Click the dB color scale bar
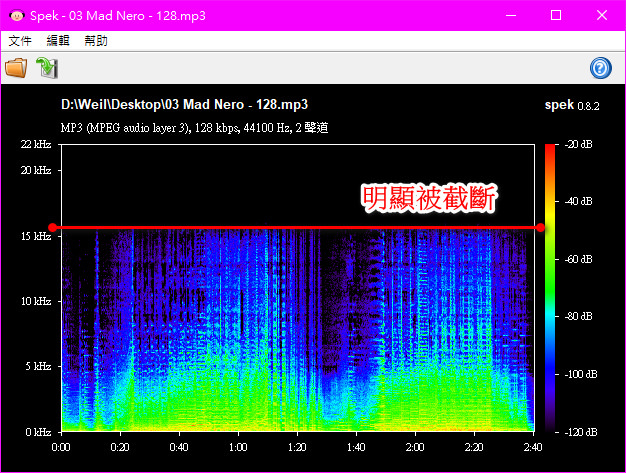 (550, 288)
